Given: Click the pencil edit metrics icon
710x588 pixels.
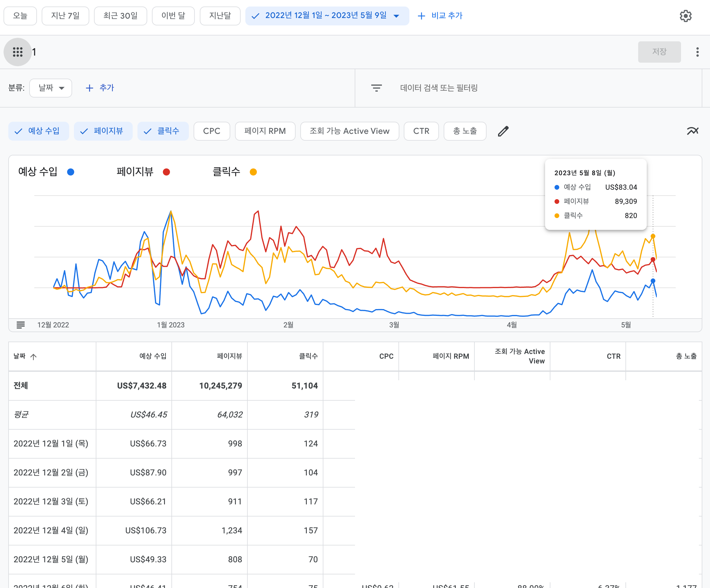Looking at the screenshot, I should point(503,131).
